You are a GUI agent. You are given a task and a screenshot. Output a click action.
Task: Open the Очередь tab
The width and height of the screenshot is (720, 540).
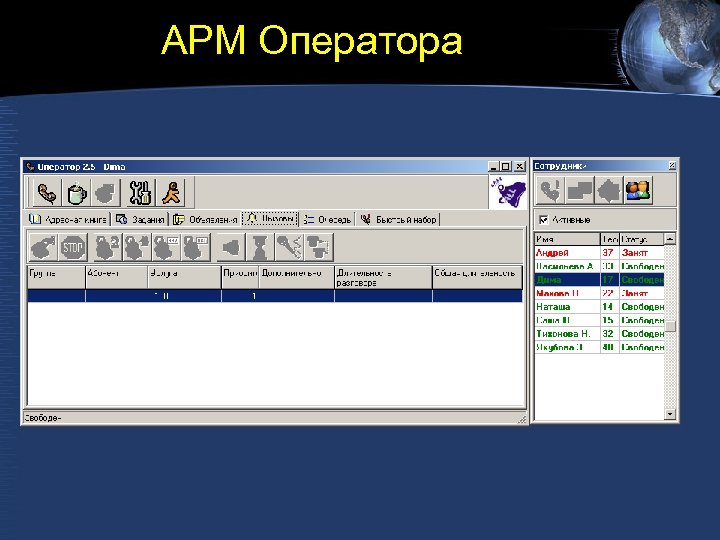pos(328,219)
